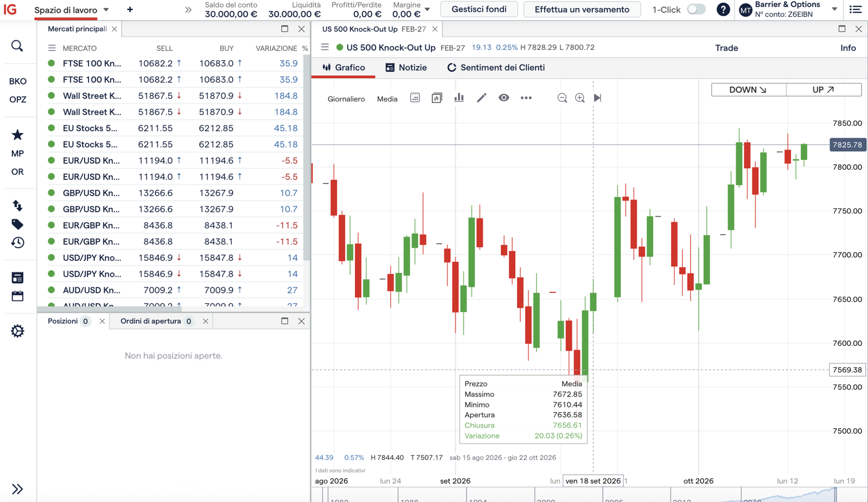Click the Mercati principali list scrollbar
The image size is (868, 502).
pos(307,157)
